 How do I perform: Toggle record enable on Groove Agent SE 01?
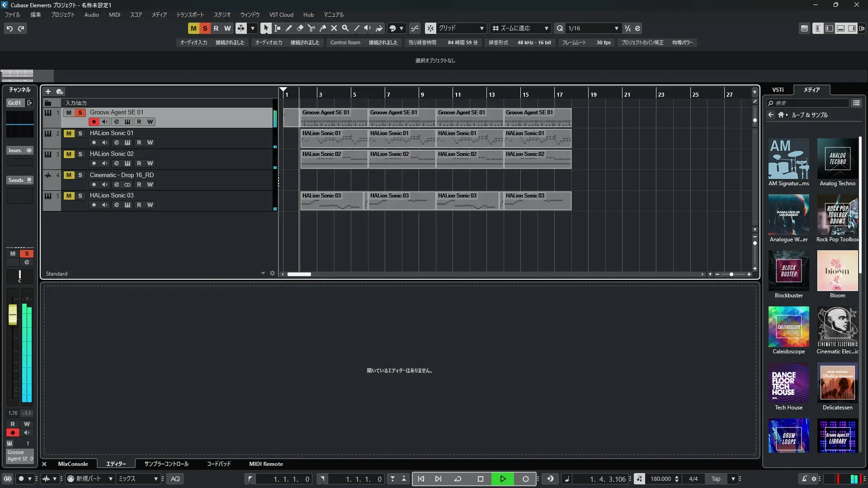pyautogui.click(x=94, y=122)
